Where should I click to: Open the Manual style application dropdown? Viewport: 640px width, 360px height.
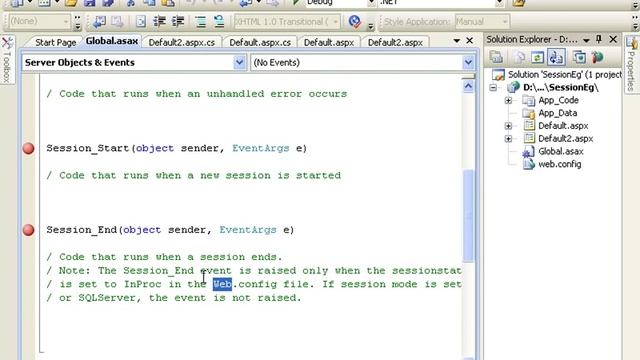[x=505, y=22]
